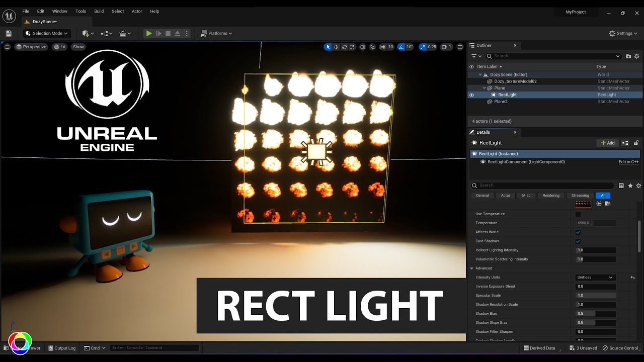Image resolution: width=644 pixels, height=362 pixels.
Task: Toggle the Details panel lock icon
Action: click(x=636, y=143)
